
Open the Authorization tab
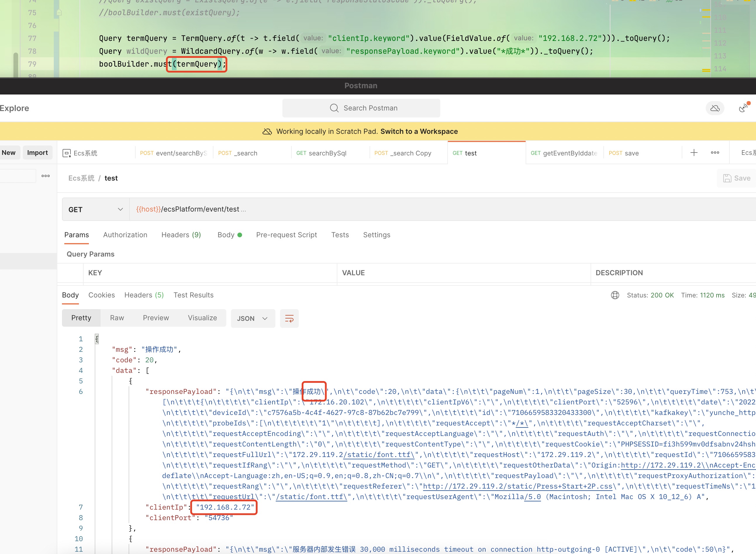coord(125,235)
